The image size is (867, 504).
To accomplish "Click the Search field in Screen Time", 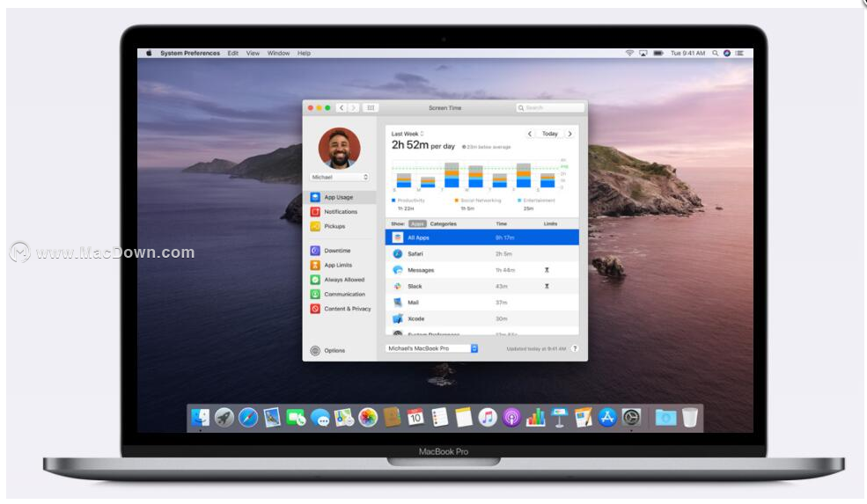I will (x=550, y=108).
